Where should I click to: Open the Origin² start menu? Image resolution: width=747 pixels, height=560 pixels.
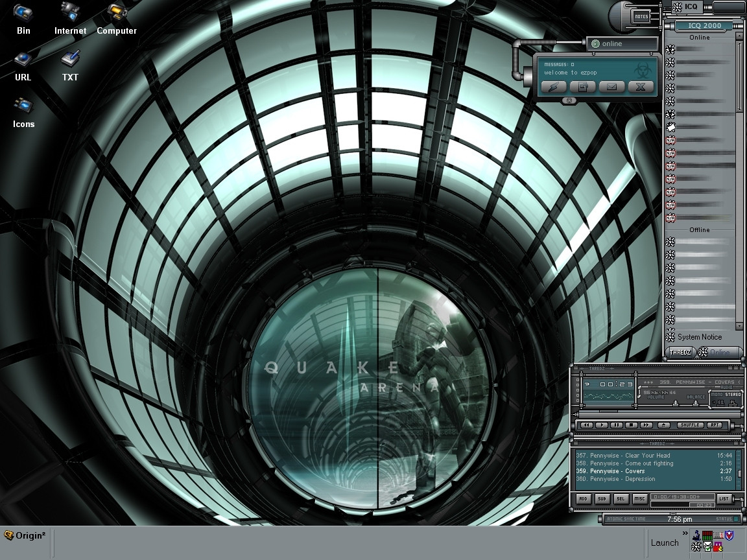25,536
